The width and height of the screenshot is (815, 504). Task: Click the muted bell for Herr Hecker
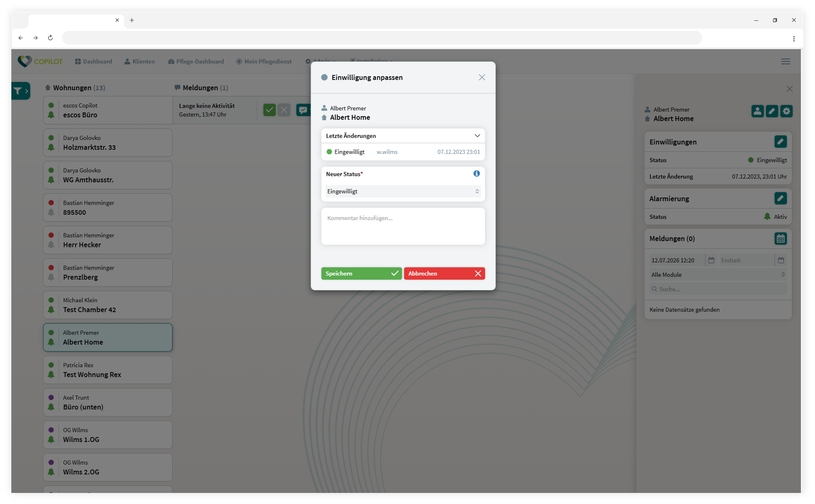tap(51, 245)
